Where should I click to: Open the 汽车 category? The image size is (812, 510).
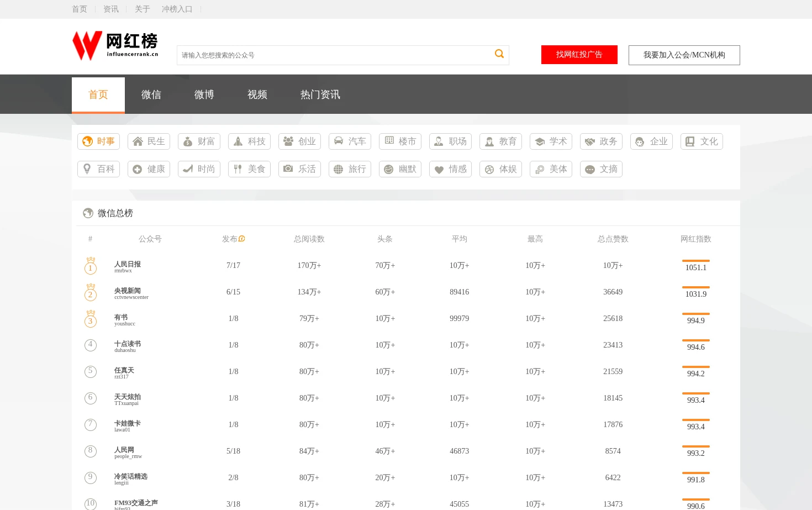[x=350, y=141]
